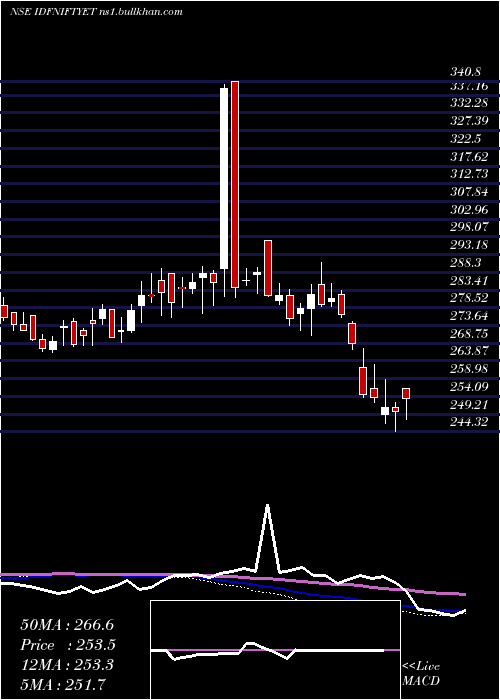
Task: Click the last red candle near 254
Action: [406, 393]
